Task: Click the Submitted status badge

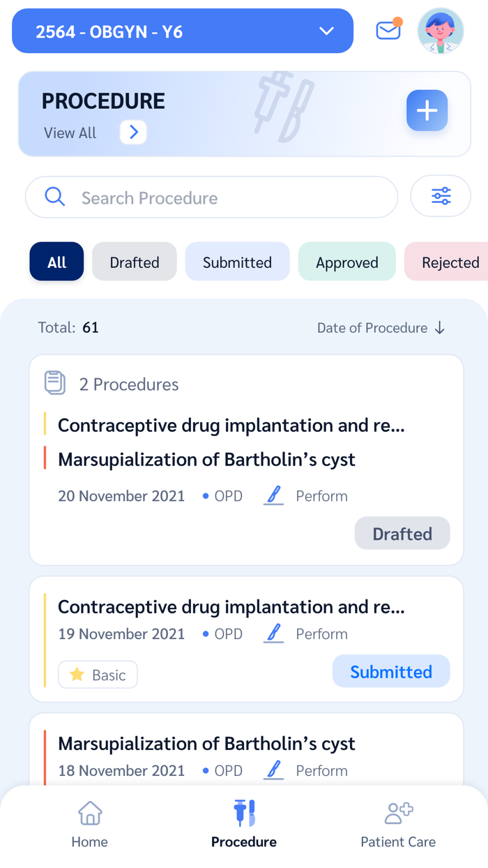Action: [x=390, y=671]
